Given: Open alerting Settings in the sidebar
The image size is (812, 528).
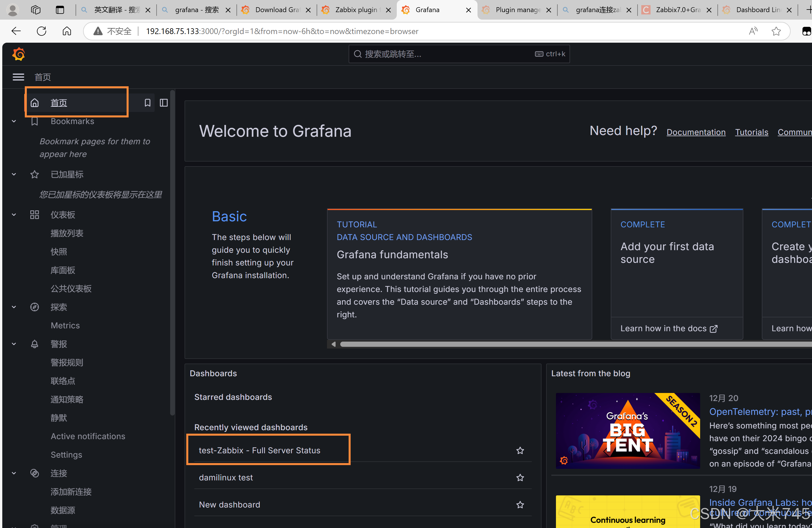Looking at the screenshot, I should point(66,455).
